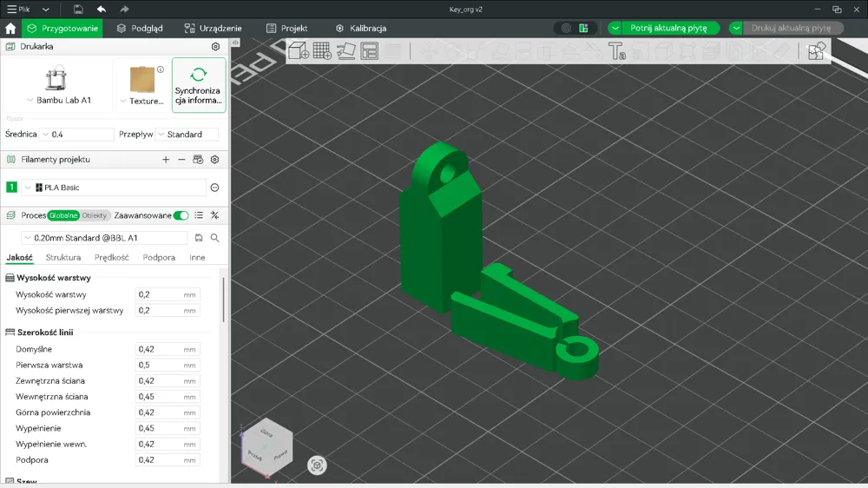The width and height of the screenshot is (868, 488).
Task: Click the Wysokość warstwy value field
Action: pos(168,294)
